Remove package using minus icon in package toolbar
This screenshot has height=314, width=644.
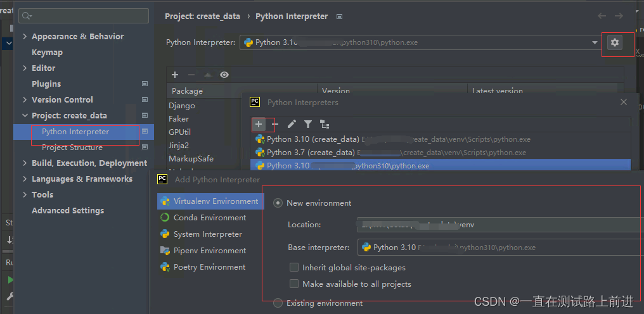click(x=191, y=75)
